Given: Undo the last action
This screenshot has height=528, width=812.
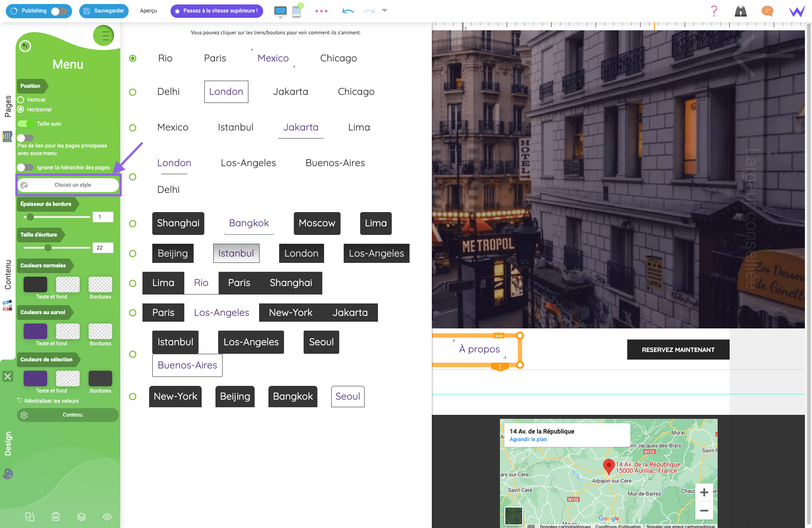Looking at the screenshot, I should point(348,11).
